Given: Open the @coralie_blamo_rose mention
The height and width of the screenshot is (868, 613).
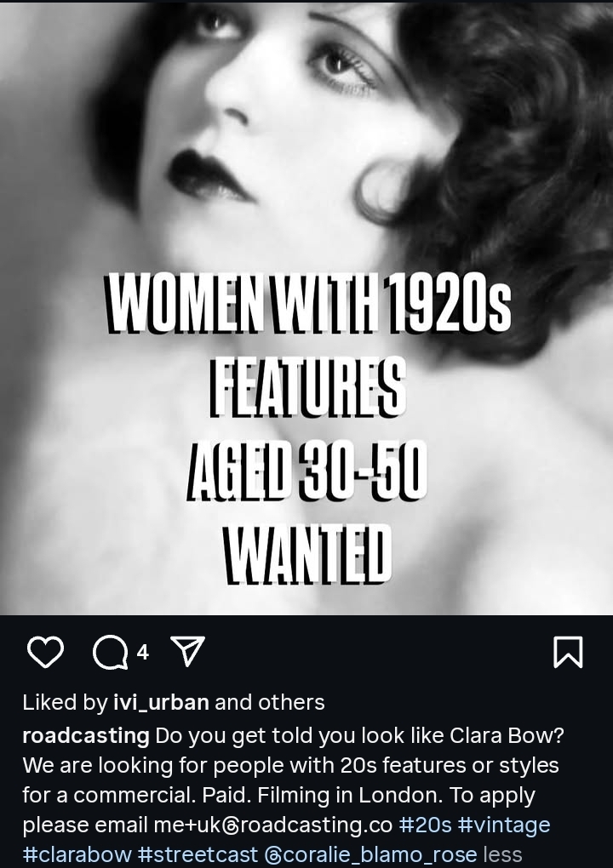Looking at the screenshot, I should (x=370, y=854).
